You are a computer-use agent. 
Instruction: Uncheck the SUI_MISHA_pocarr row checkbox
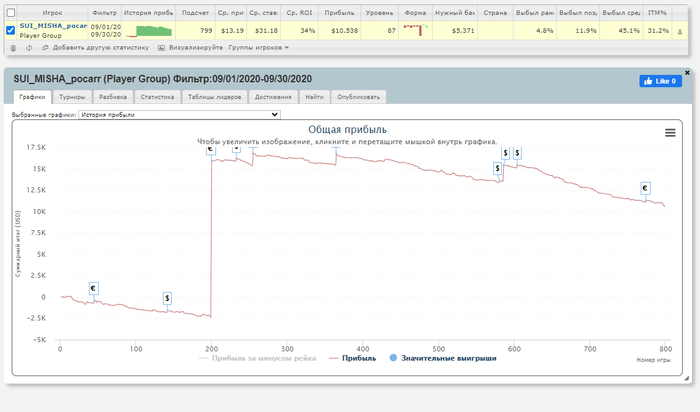click(x=11, y=30)
